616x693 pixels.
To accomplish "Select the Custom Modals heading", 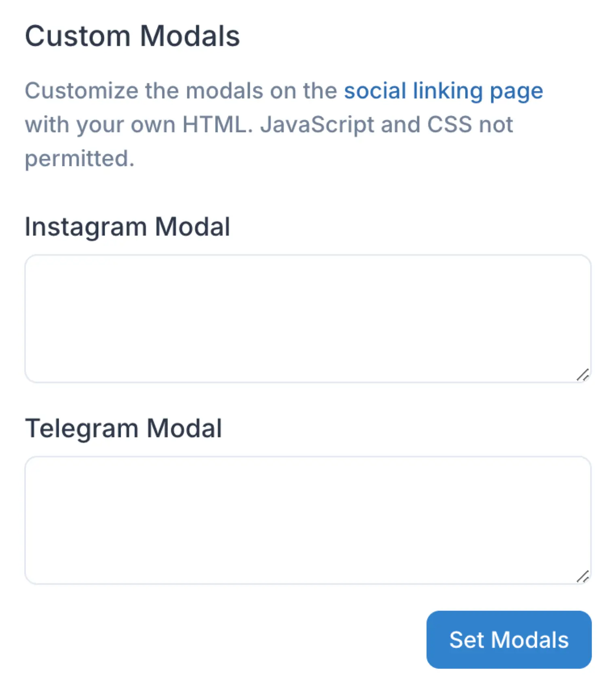I will click(x=132, y=36).
